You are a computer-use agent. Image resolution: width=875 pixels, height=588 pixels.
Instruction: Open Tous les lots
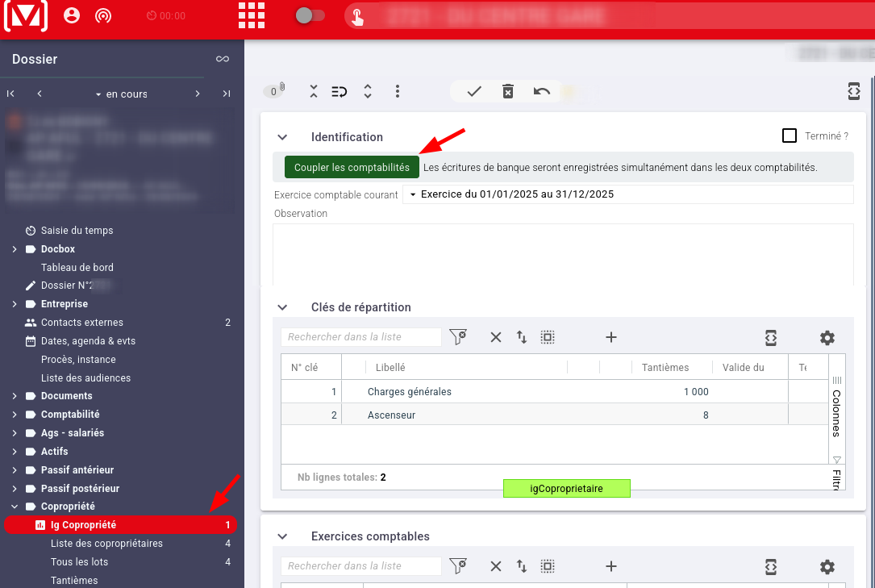tap(79, 561)
